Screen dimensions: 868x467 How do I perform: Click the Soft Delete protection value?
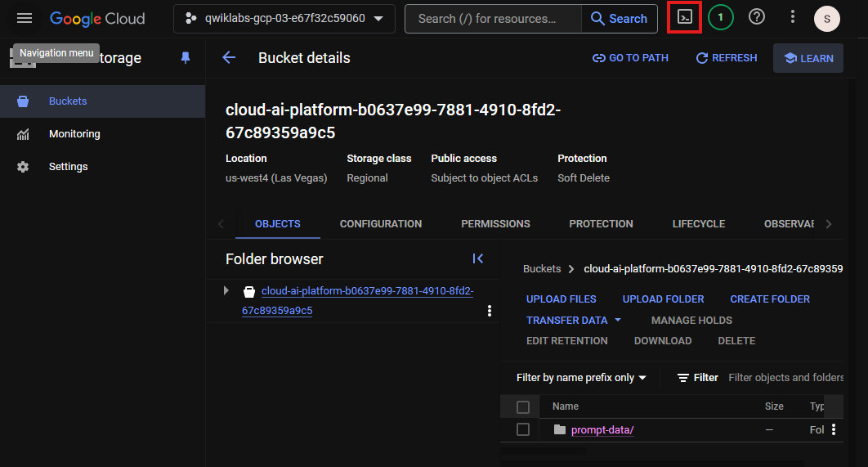click(x=584, y=177)
